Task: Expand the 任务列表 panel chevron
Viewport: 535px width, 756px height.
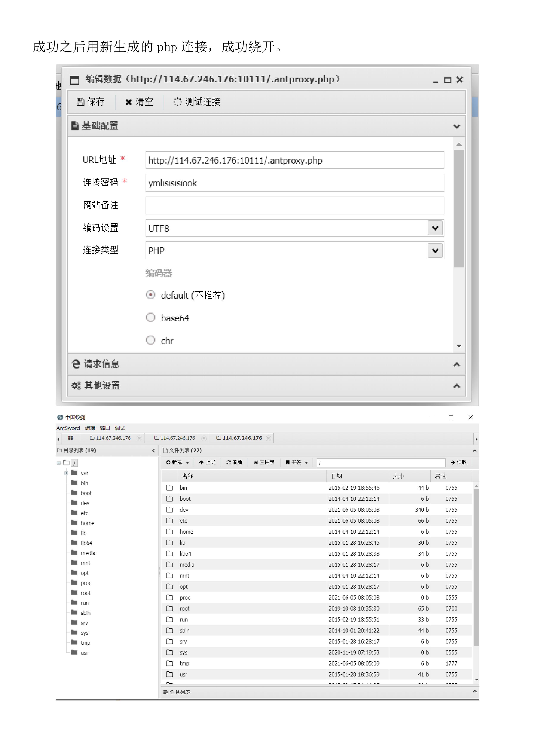Action: click(x=475, y=691)
